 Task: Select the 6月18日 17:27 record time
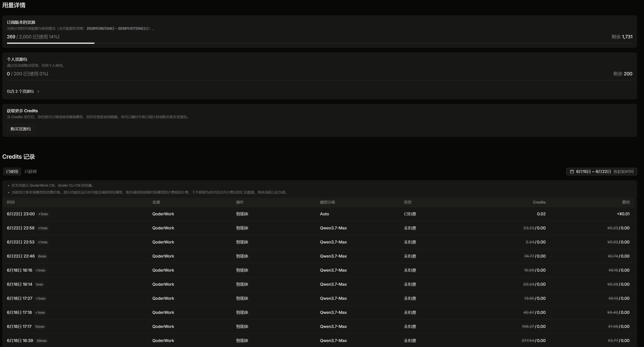(19, 298)
